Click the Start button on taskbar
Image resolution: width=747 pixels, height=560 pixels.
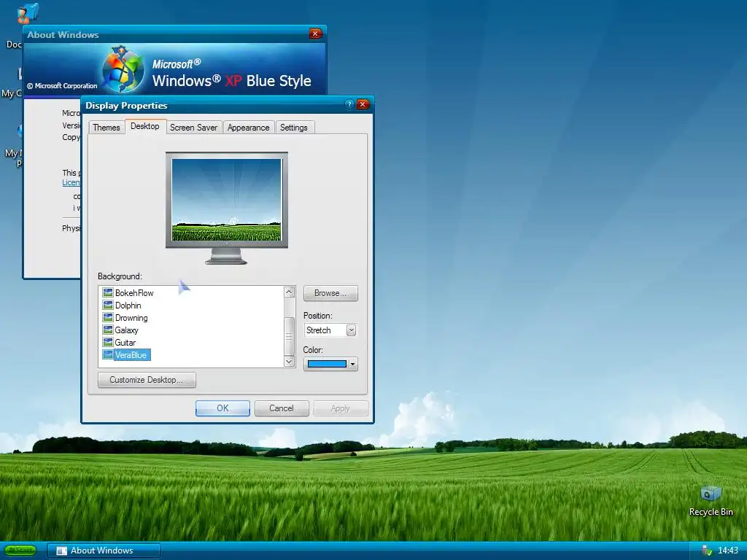20,551
